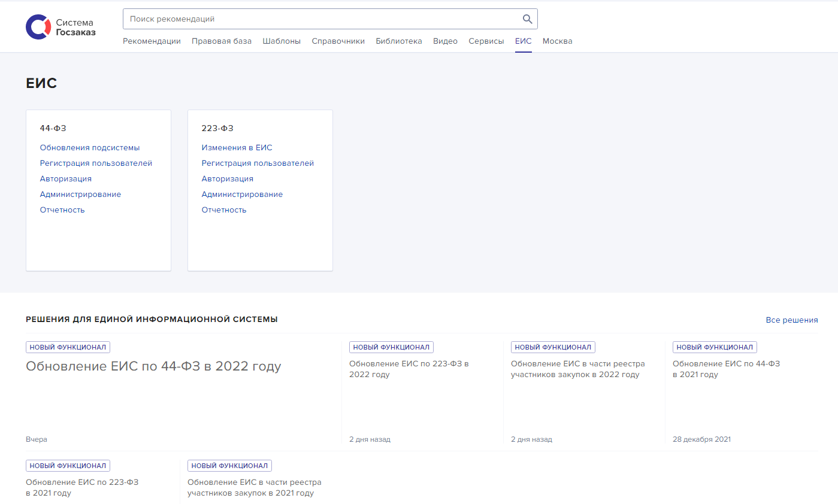Open Регистрация пользователей under 223-ФЗ
Image resolution: width=838 pixels, height=504 pixels.
[258, 163]
